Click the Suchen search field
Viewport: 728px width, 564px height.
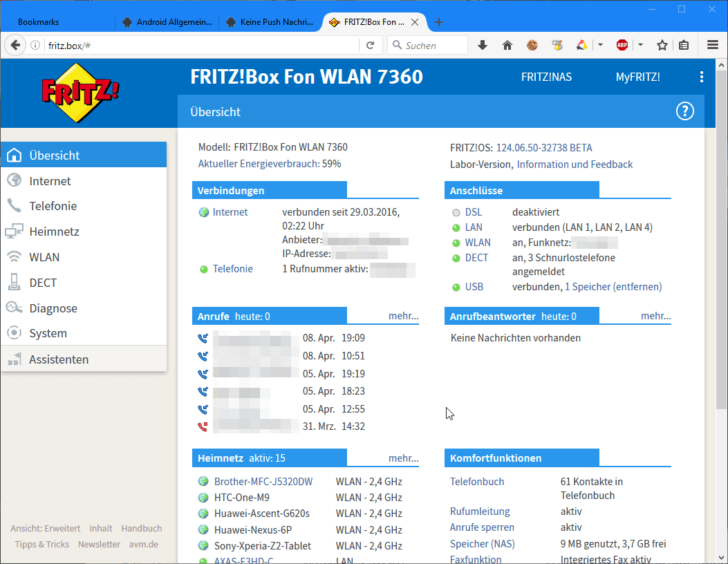[427, 46]
